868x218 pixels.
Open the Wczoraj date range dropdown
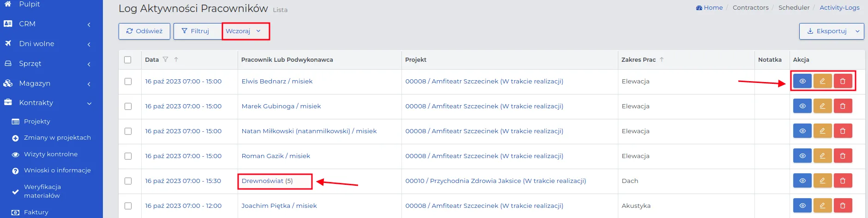pyautogui.click(x=245, y=31)
